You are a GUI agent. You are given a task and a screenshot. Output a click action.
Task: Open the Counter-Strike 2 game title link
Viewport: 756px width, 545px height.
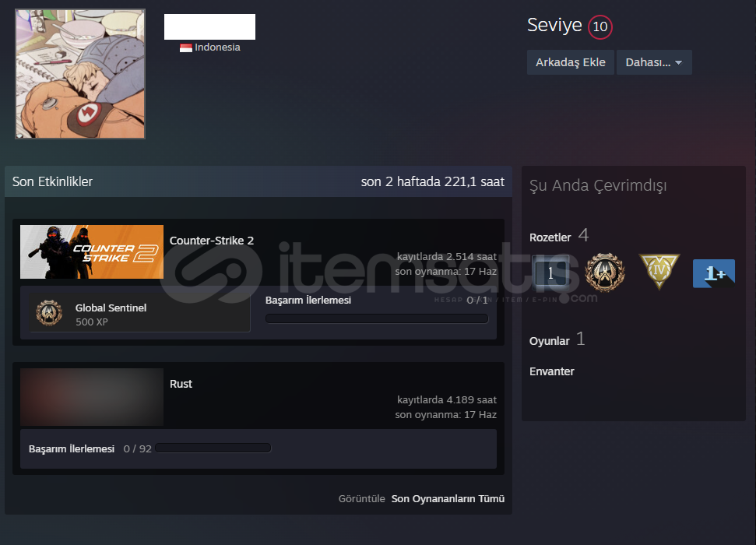212,241
